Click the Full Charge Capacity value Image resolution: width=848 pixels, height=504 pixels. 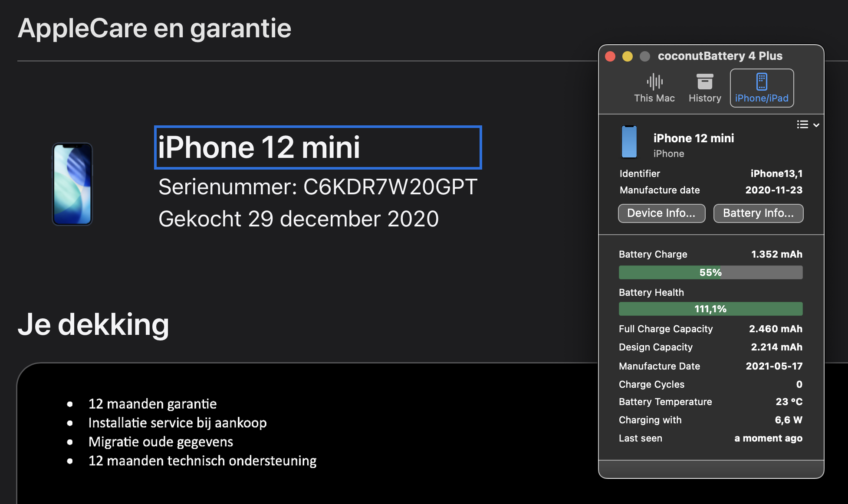(x=776, y=329)
